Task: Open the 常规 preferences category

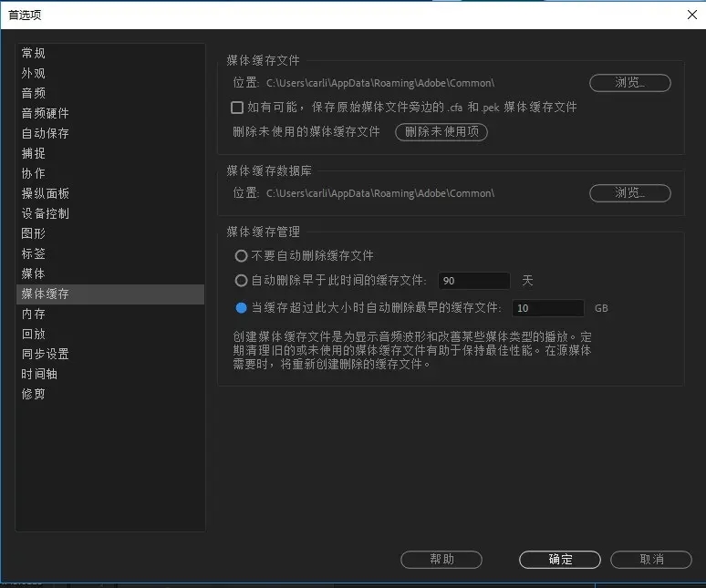Action: coord(109,53)
